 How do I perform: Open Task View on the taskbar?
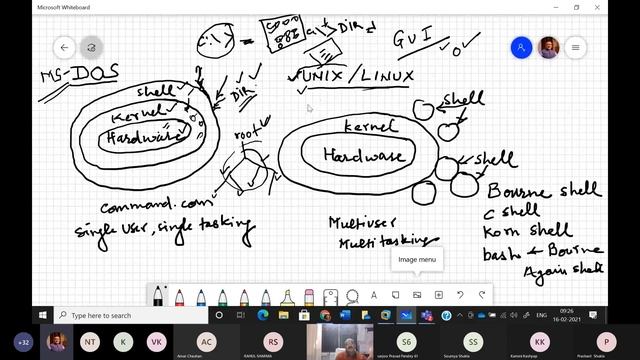[241, 315]
